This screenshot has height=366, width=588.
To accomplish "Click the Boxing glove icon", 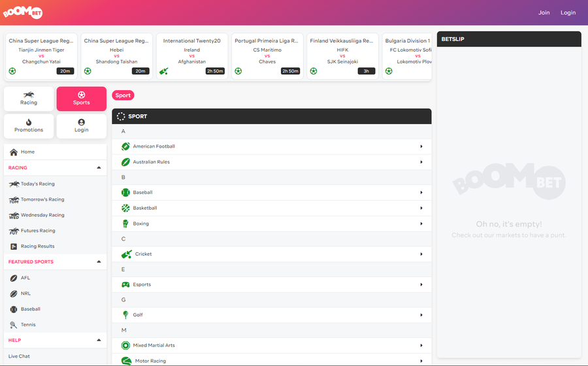I will click(125, 224).
